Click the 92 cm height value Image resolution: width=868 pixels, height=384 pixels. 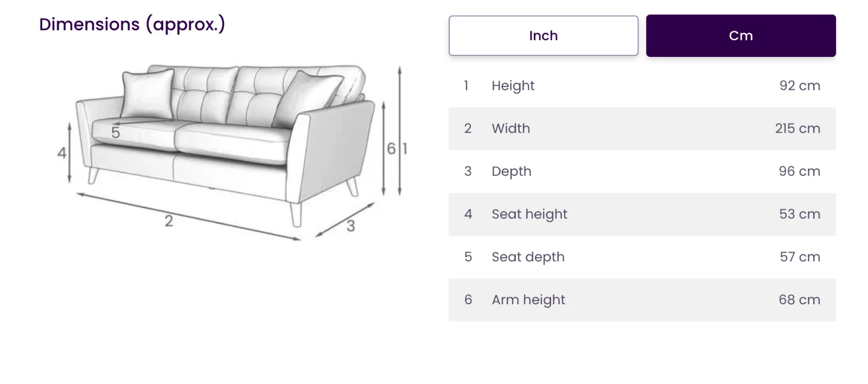pyautogui.click(x=800, y=86)
